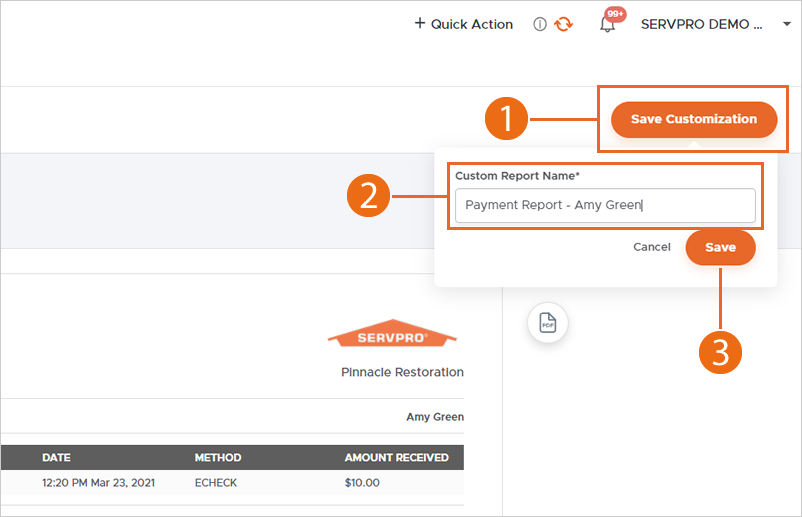Sort by the METHOD column header
Screen dimensions: 802x517
pyautogui.click(x=218, y=458)
